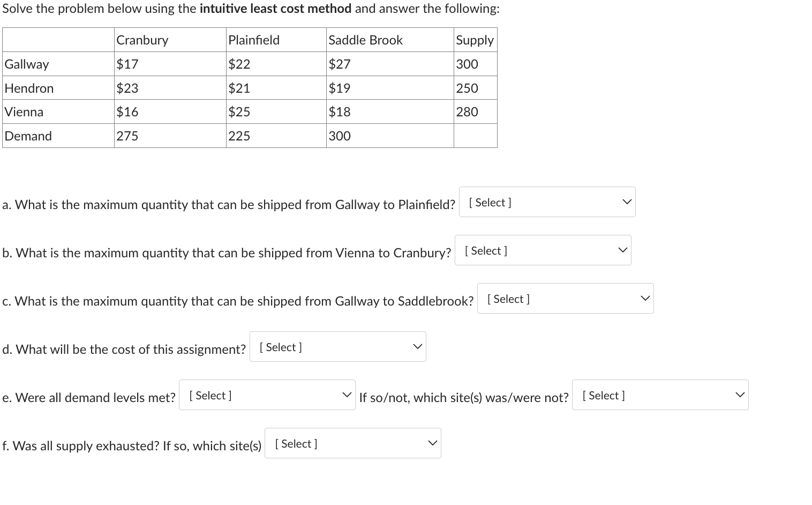Open the dropdown for question c
Image resolution: width=812 pixels, height=505 pixels.
point(565,298)
